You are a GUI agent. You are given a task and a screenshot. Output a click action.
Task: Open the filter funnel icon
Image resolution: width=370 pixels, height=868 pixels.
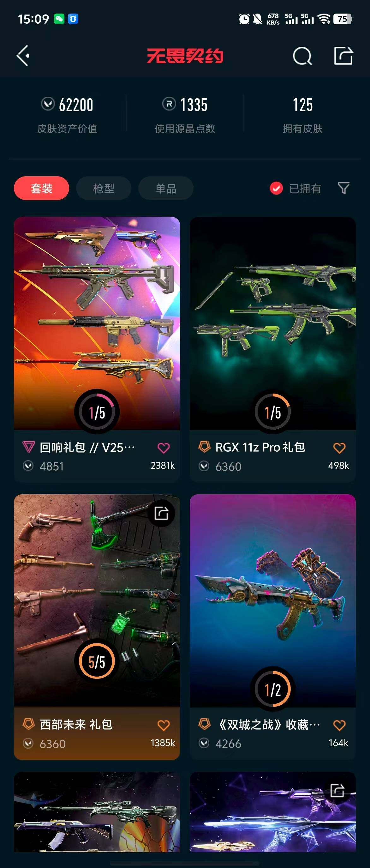343,188
